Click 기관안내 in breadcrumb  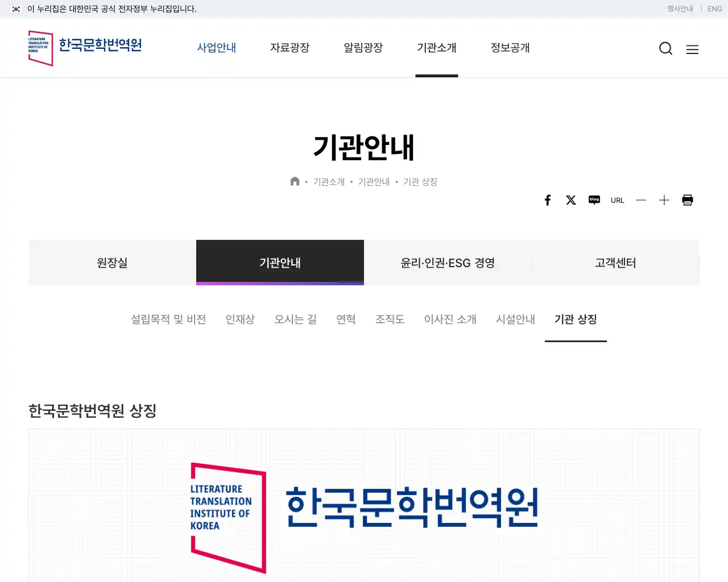tap(374, 182)
